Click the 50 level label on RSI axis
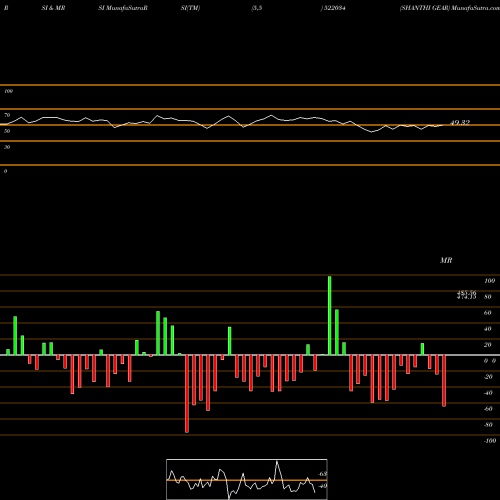Screen dimensions: 500x500 (x=7, y=131)
